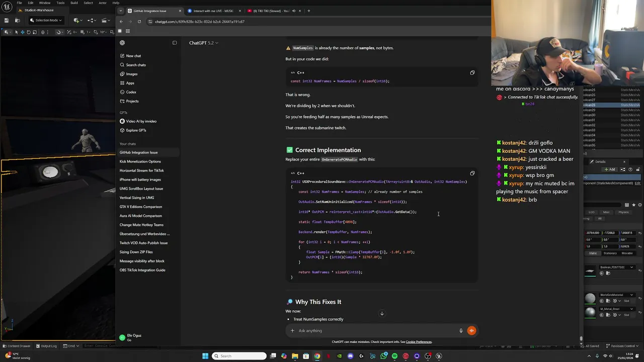Open Unreal Edit menu
The width and height of the screenshot is (644, 362).
click(31, 3)
